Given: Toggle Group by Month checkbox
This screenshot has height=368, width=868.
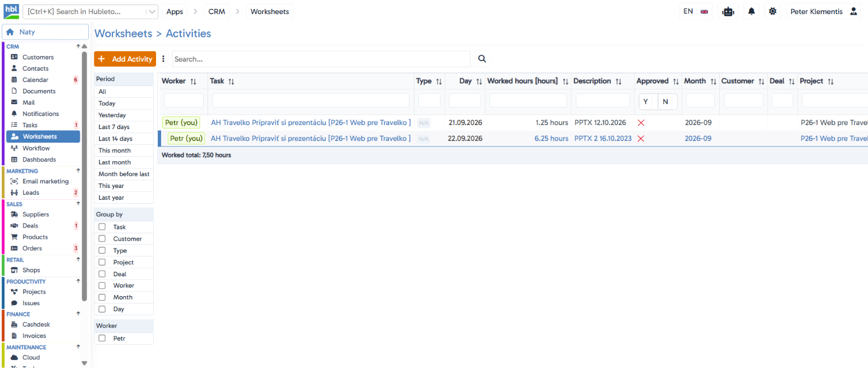Looking at the screenshot, I should (102, 297).
